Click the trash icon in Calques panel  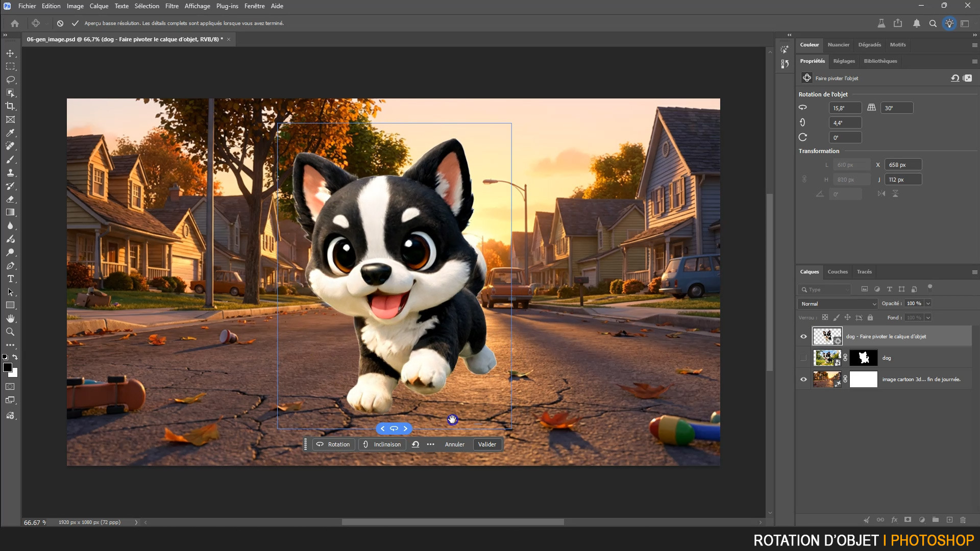(x=963, y=519)
